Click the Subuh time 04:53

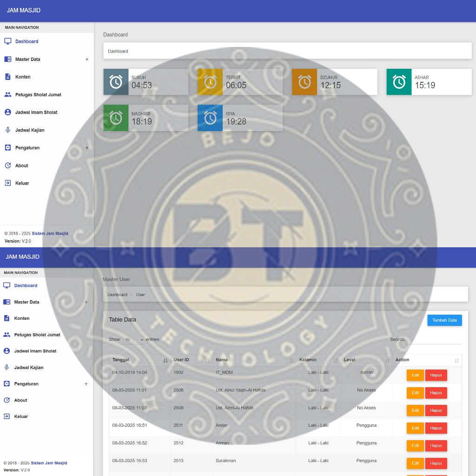click(141, 86)
